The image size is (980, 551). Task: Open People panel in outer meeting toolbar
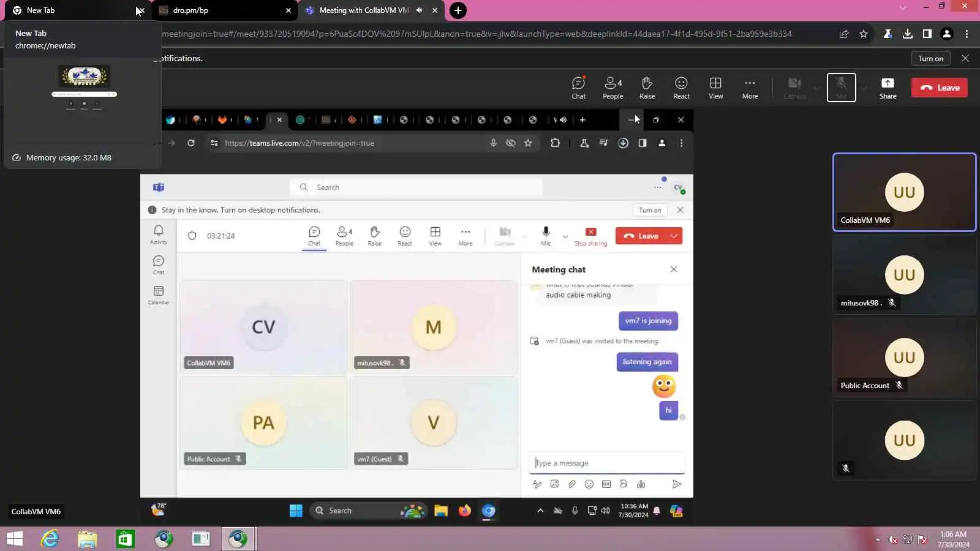[612, 88]
